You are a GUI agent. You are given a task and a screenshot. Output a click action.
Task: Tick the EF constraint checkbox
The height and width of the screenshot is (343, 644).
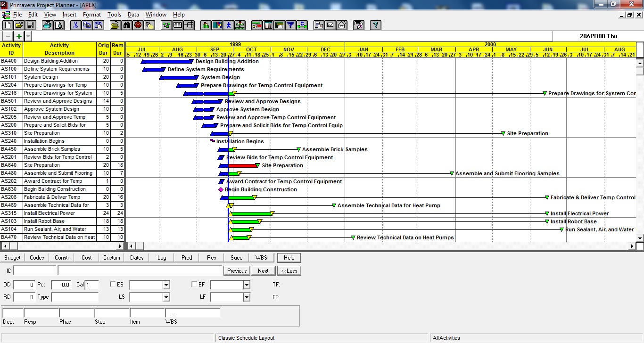point(194,285)
